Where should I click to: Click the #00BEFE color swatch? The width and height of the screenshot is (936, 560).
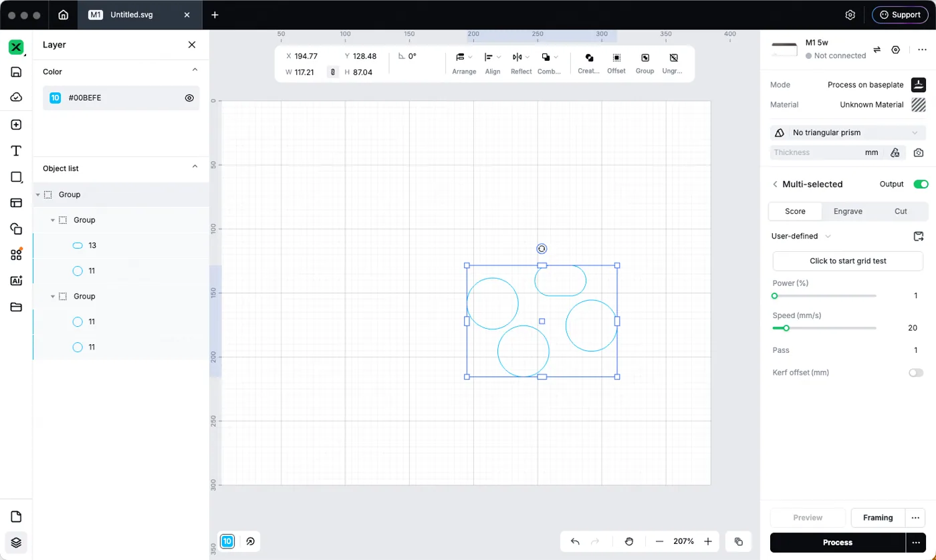pos(55,98)
